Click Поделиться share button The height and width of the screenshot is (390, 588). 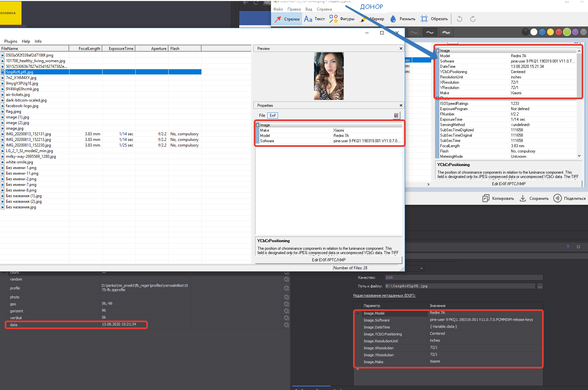(x=569, y=198)
